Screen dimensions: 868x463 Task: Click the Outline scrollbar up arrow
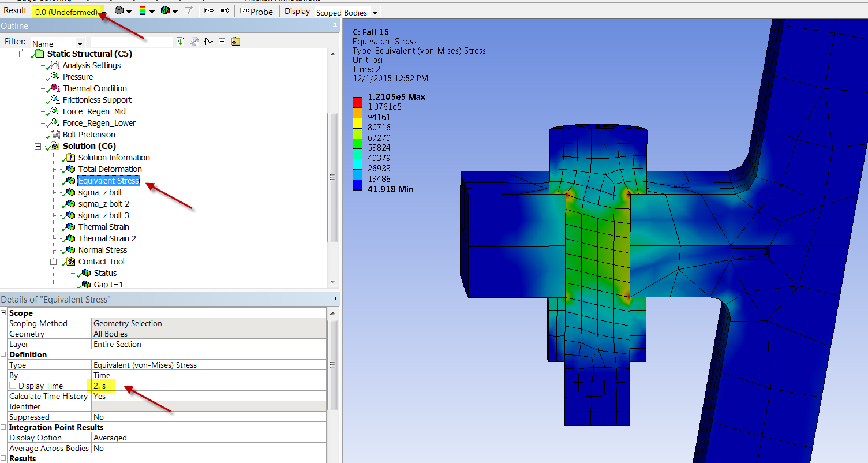[332, 54]
